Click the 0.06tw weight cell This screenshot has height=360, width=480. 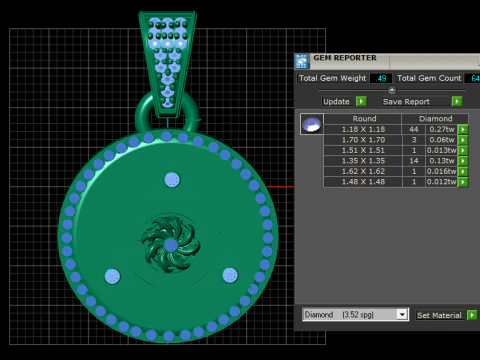(441, 140)
